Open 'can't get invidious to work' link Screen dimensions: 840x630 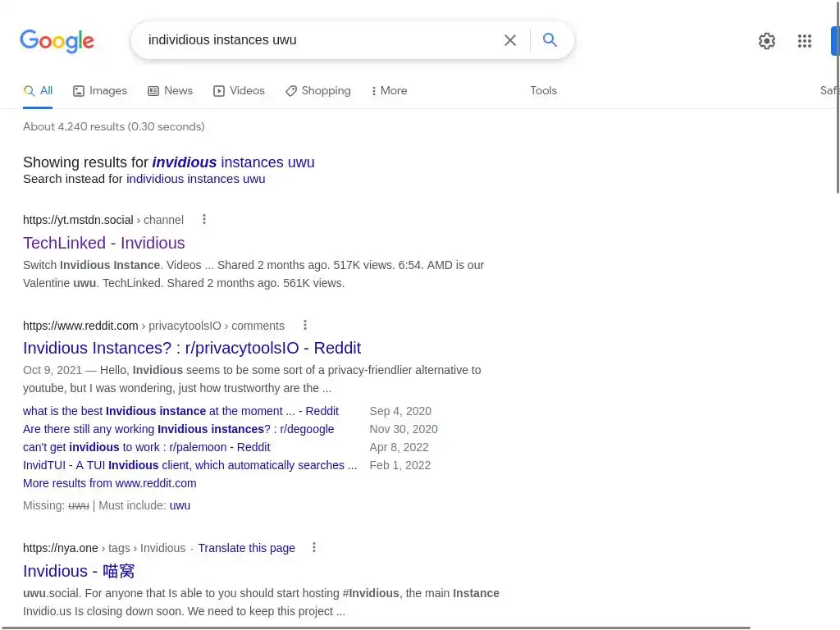point(146,447)
